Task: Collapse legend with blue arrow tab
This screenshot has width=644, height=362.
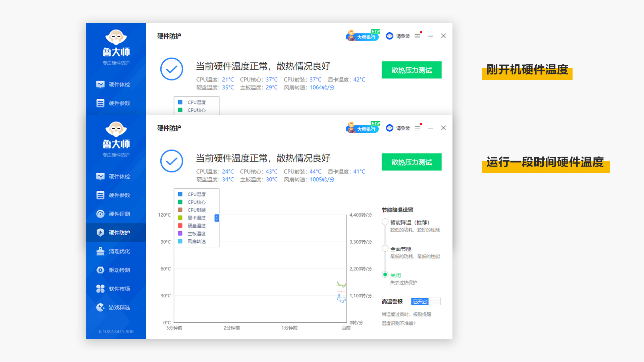Action: click(217, 218)
